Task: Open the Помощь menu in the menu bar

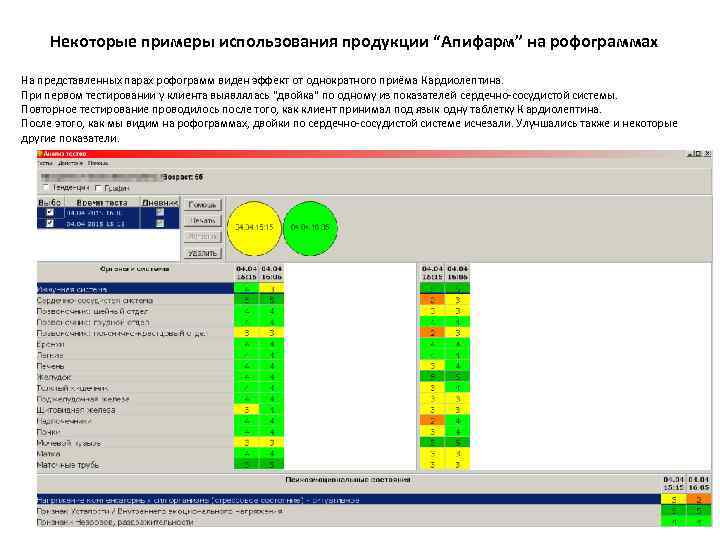Action: [x=98, y=163]
